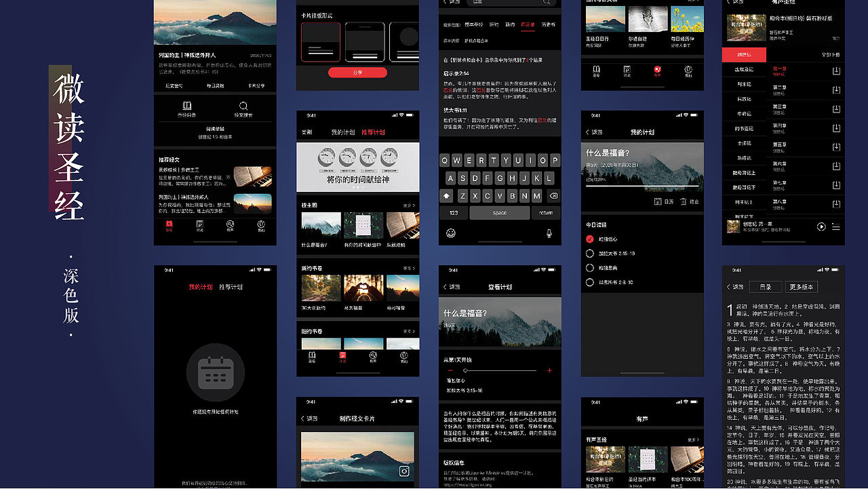The width and height of the screenshot is (868, 489).
Task: Open the 什么是福音 thumbnail under 按主题
Action: click(321, 226)
